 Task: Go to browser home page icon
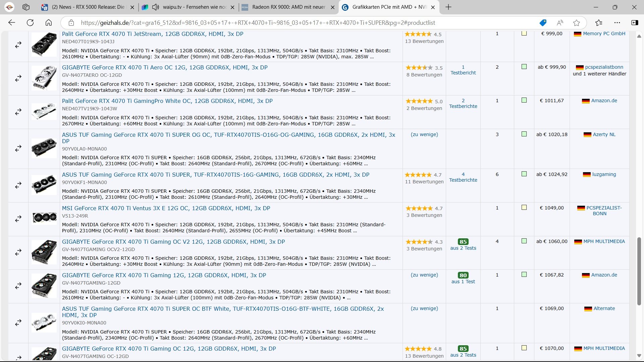coord(49,23)
